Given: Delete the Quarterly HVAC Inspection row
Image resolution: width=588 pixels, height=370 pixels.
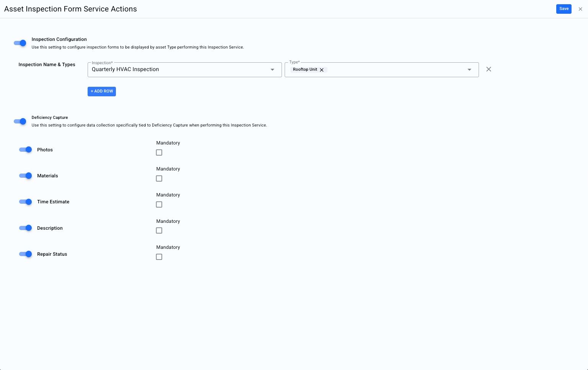Looking at the screenshot, I should coord(489,69).
